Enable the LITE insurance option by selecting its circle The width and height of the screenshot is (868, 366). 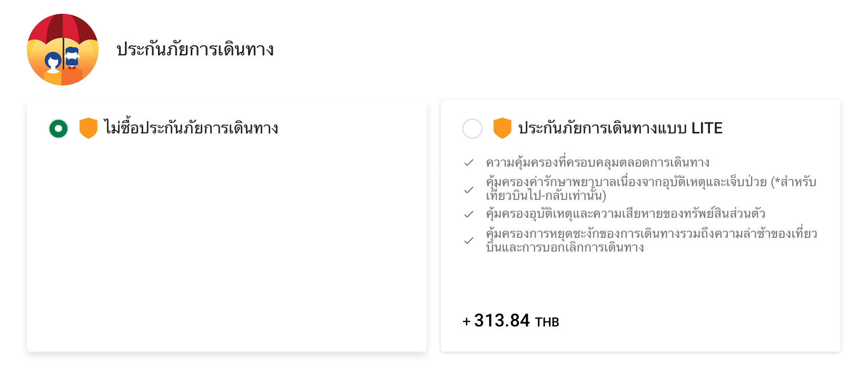pos(472,128)
